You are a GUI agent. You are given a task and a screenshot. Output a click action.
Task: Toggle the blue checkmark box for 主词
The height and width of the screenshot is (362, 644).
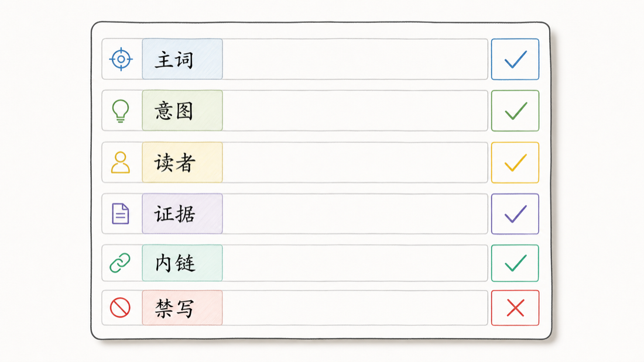(515, 59)
